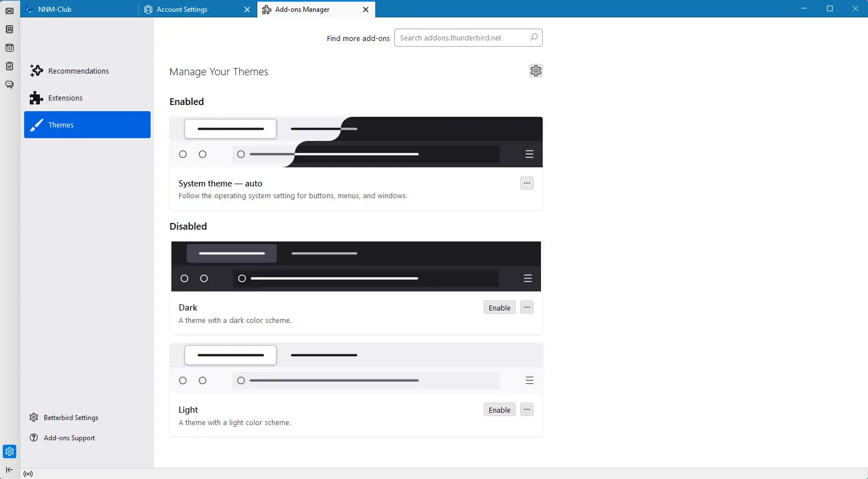Click the magnifier icon in the add-ons search box
Screen dimensions: 868x479
coord(534,38)
